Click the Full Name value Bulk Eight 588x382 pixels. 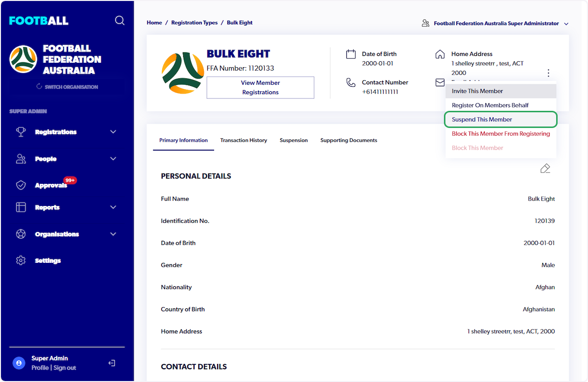click(541, 199)
